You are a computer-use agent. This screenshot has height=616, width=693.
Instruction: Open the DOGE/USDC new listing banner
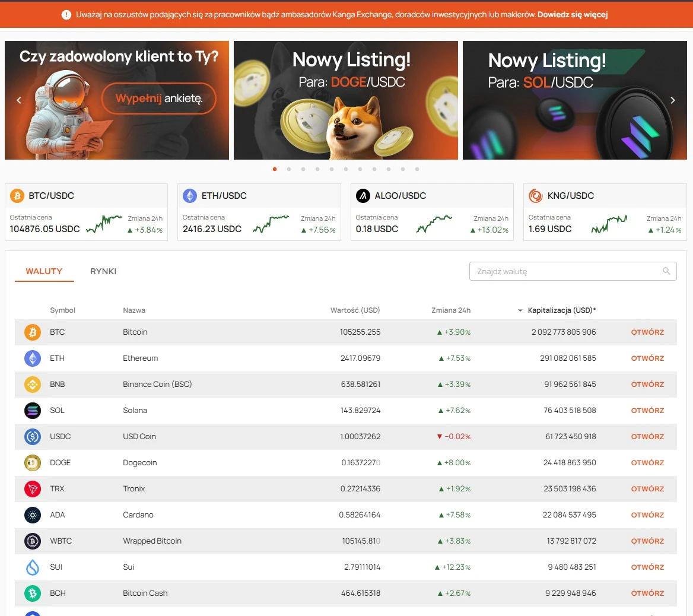[x=346, y=100]
